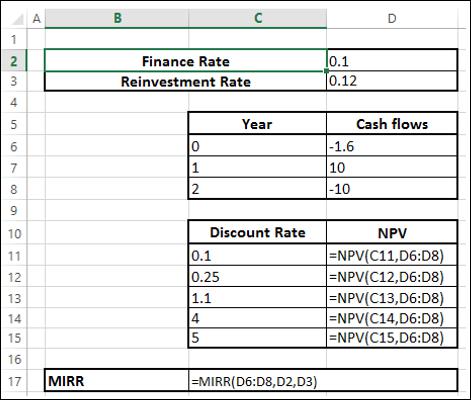This screenshot has width=471, height=400.
Task: Click the MIRR formula cell
Action: coord(323,381)
